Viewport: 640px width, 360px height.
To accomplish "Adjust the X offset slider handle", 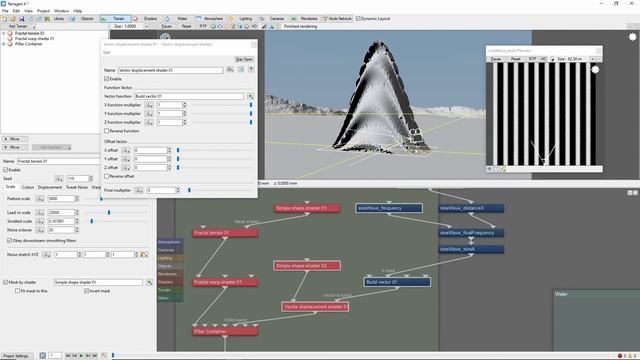I will pos(178,150).
